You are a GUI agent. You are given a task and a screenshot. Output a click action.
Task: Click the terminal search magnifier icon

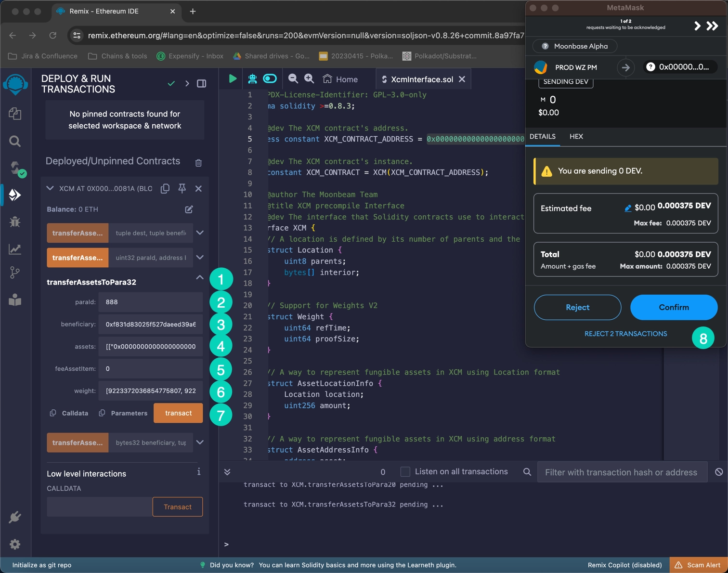click(527, 472)
